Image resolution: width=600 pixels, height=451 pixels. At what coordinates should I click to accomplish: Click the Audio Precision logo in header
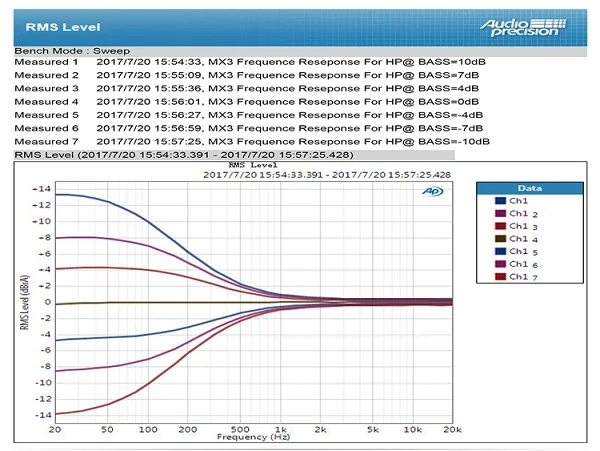point(523,27)
